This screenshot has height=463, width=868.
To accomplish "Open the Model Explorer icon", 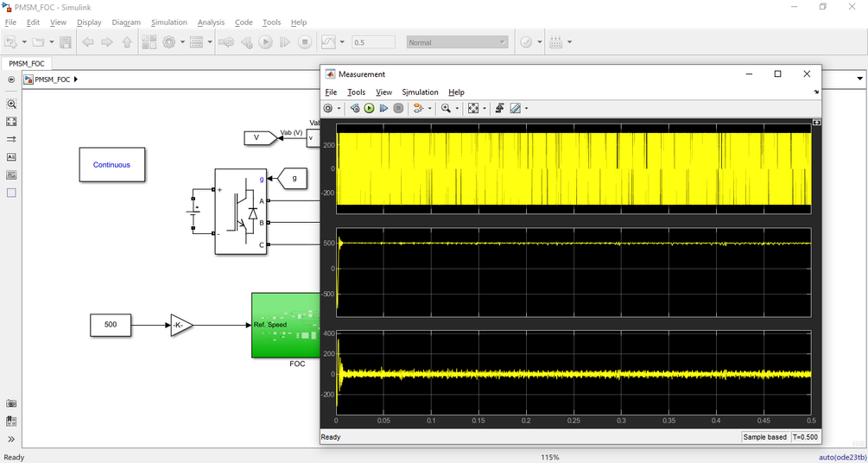I will click(x=197, y=42).
